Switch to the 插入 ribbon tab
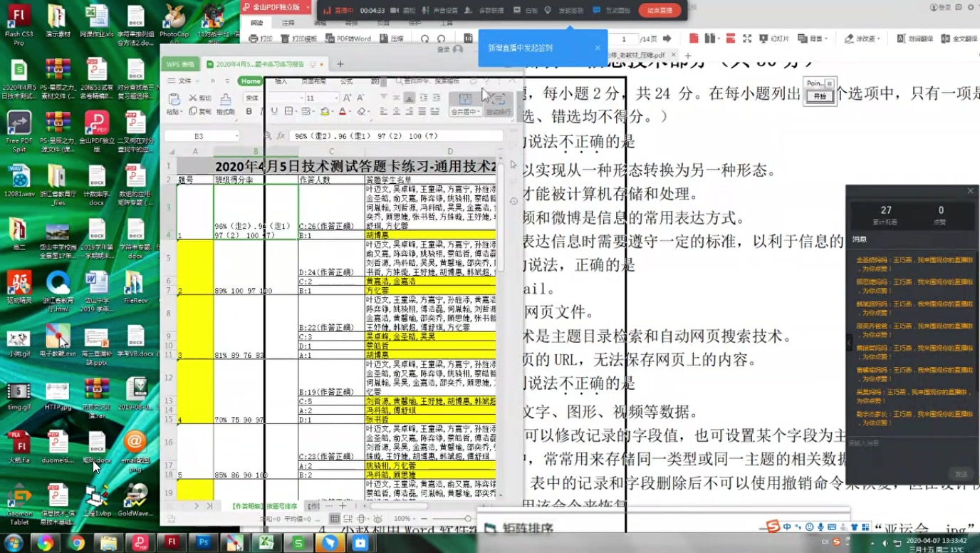 pos(281,81)
